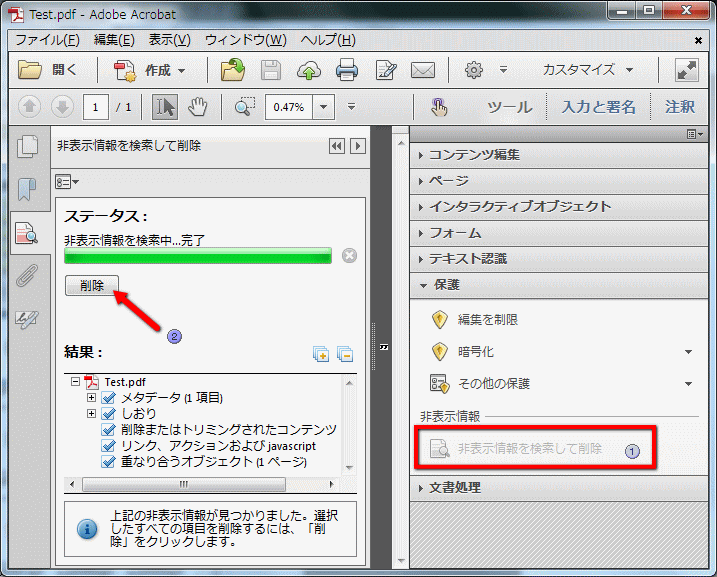The image size is (717, 577).
Task: Click the expand all results icon
Action: coord(321,354)
